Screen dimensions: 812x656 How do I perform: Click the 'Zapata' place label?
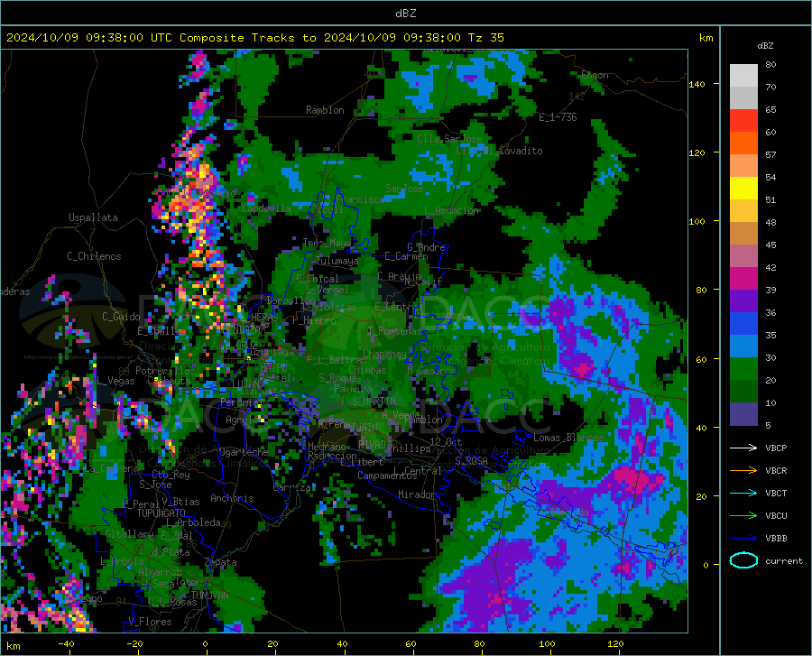(x=221, y=562)
